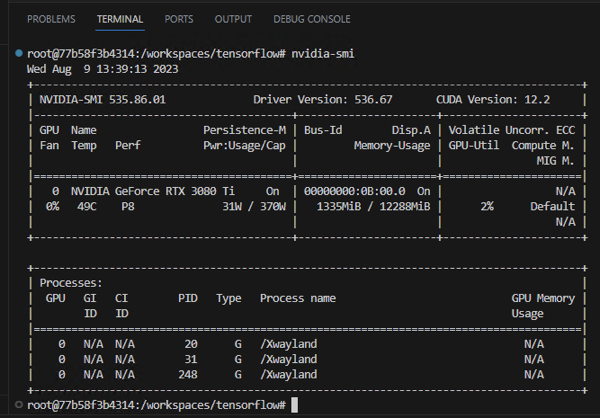Click the hollow prompt status circle
The image size is (600, 418).
(19, 404)
